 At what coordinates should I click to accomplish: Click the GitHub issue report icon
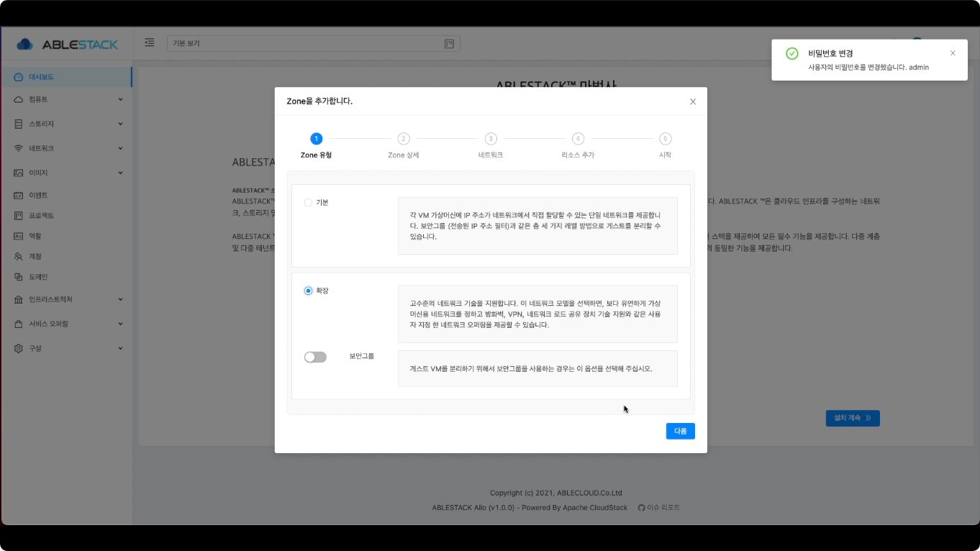(642, 508)
